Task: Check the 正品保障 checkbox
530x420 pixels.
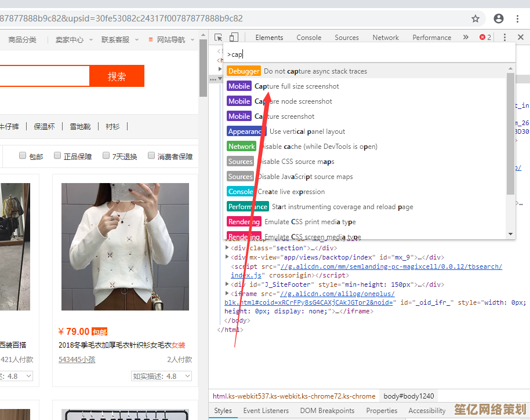Action: click(57, 155)
